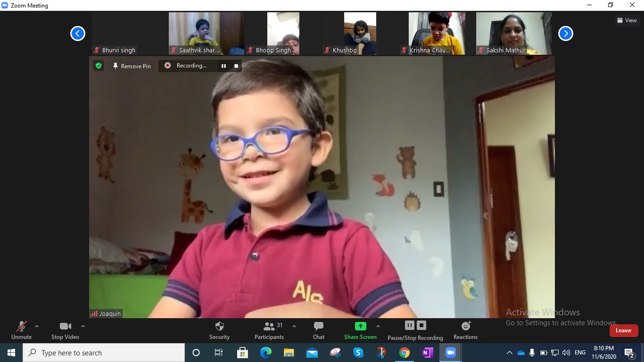Click the green encryption shield icon

99,66
